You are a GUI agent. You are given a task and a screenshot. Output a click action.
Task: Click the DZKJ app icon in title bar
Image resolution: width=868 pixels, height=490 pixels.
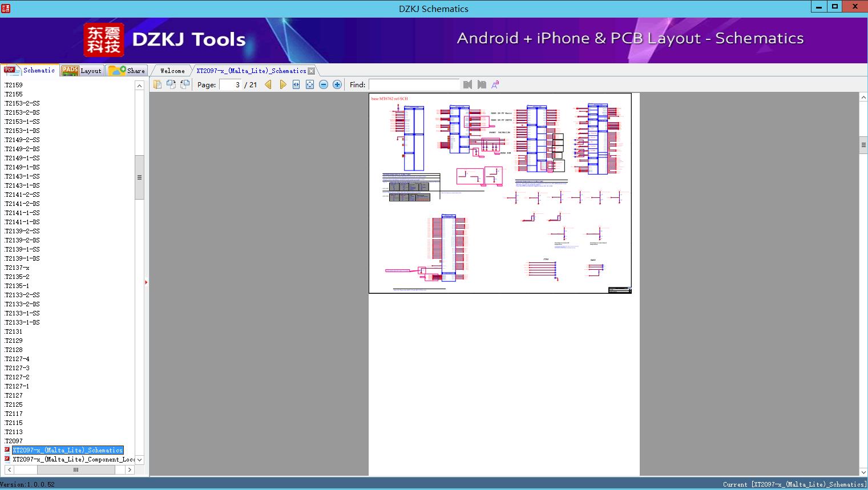(x=6, y=8)
